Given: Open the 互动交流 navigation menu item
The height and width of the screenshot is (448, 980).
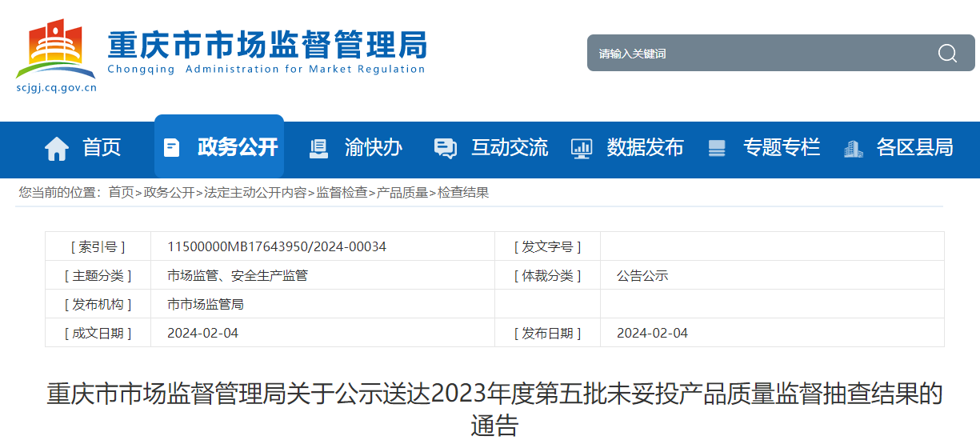Looking at the screenshot, I should tap(510, 148).
